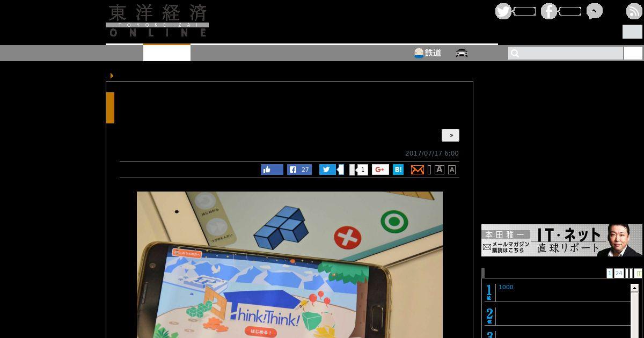This screenshot has height=338, width=644.
Task: Click the Think!Think! smartphone article photo
Action: coord(290,264)
